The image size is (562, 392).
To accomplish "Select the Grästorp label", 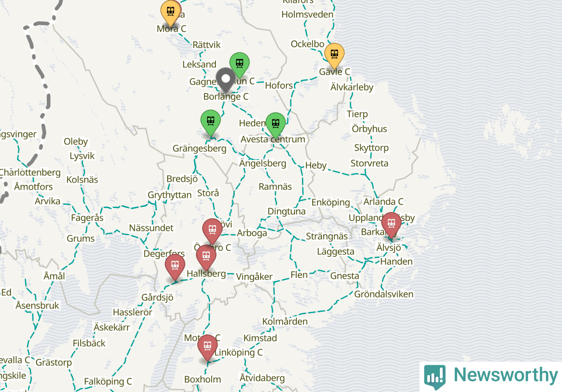I will tap(53, 362).
